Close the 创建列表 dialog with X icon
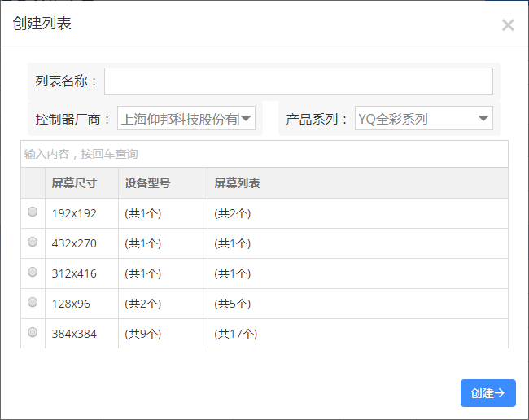The image size is (529, 420). 508,25
